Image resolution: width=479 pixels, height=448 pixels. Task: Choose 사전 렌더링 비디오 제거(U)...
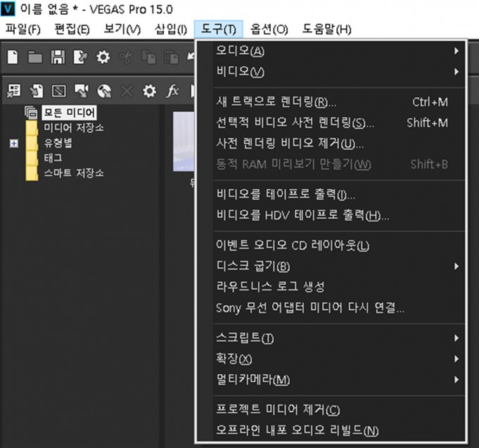tap(339, 143)
